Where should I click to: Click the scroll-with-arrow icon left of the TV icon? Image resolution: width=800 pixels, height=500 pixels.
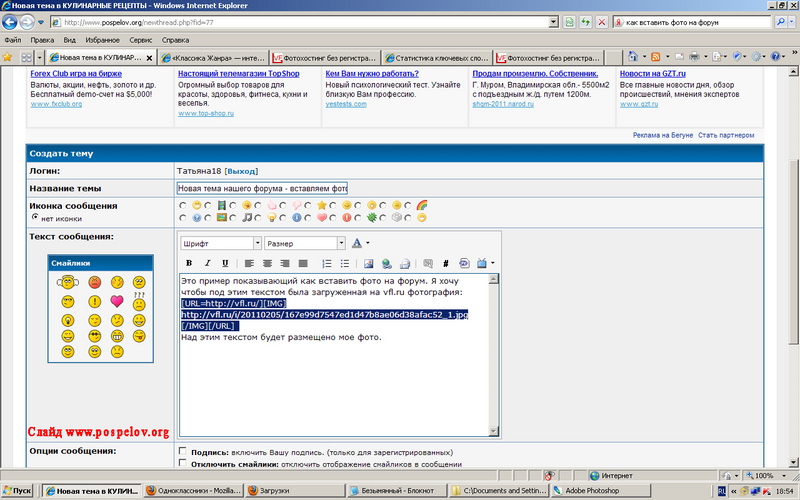[464, 263]
